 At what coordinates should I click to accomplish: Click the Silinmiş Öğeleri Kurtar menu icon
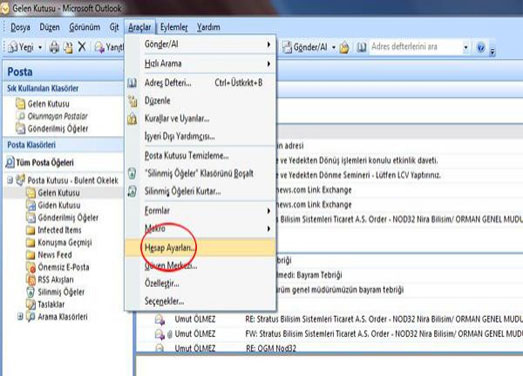(x=132, y=191)
